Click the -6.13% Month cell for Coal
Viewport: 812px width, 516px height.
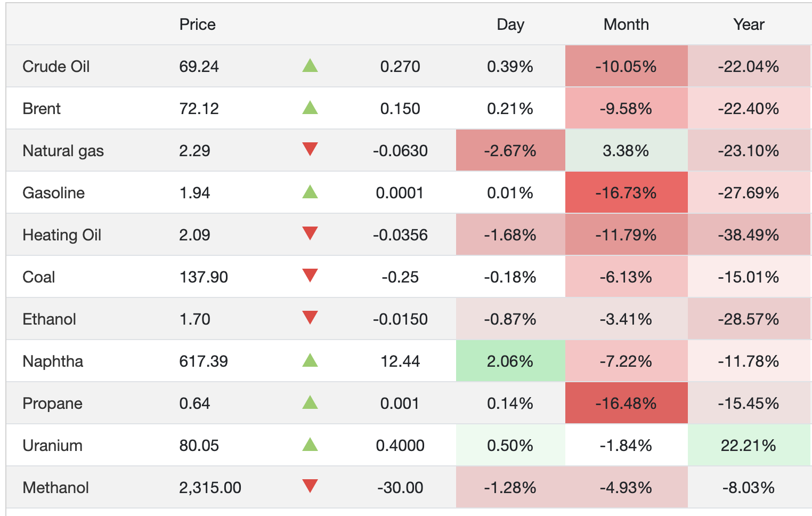(x=626, y=277)
